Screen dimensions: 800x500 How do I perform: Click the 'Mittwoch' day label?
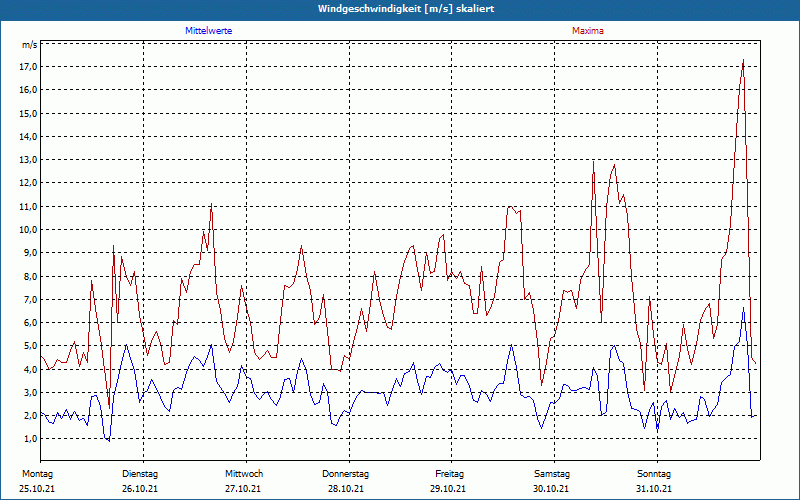pyautogui.click(x=244, y=474)
